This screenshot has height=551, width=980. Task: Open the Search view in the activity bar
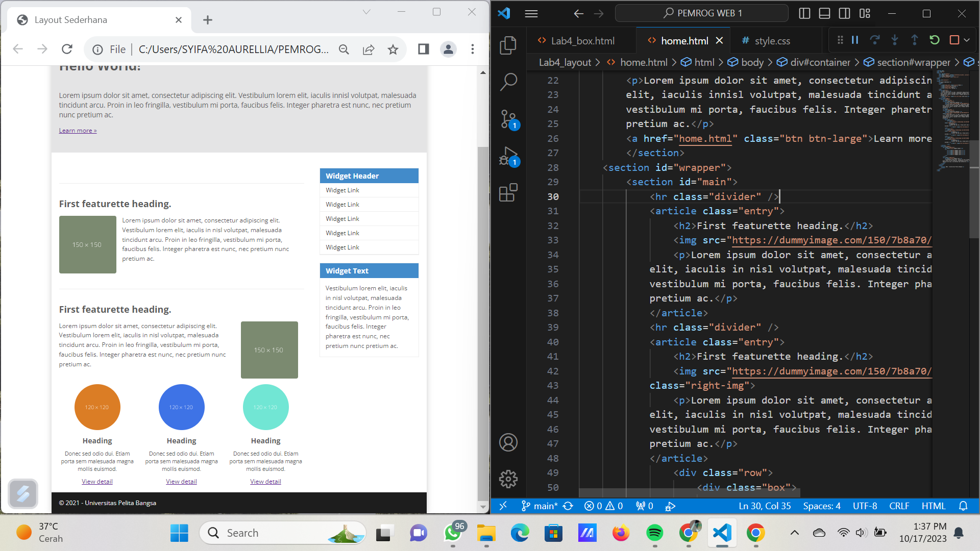[508, 81]
